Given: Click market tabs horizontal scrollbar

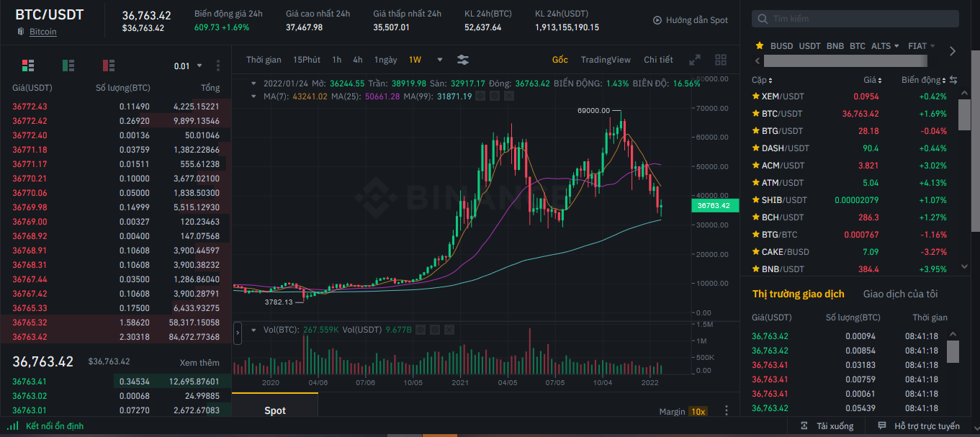Looking at the screenshot, I should (845, 61).
